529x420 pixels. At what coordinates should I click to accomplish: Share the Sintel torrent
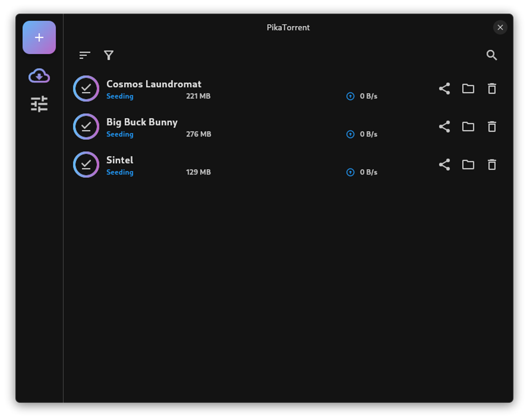tap(444, 164)
